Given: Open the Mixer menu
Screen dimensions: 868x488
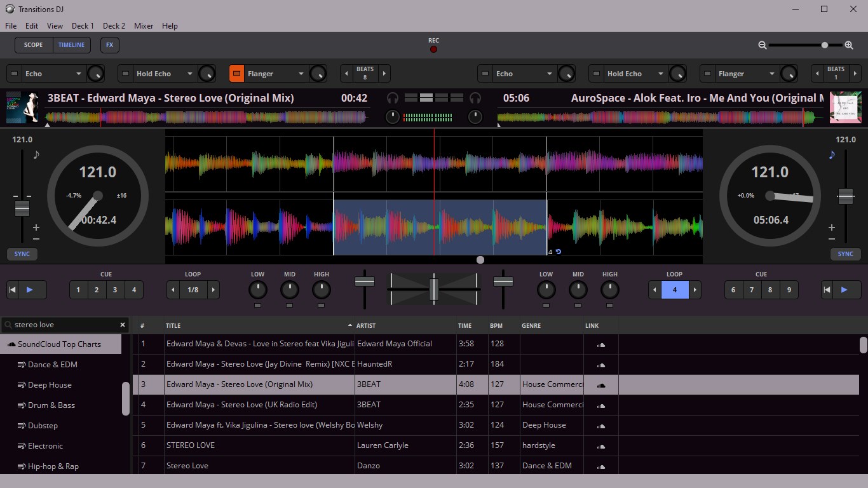Looking at the screenshot, I should point(144,26).
